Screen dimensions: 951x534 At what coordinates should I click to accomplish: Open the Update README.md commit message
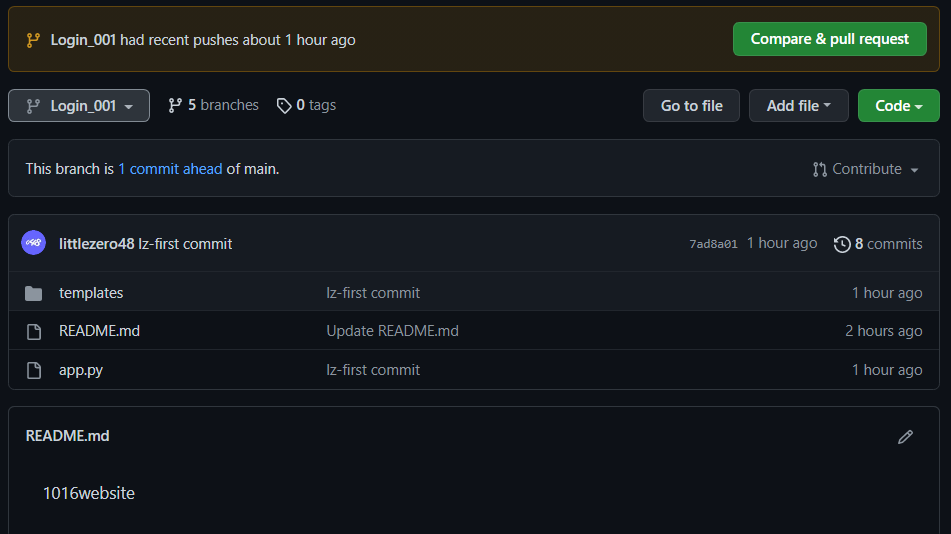point(392,331)
